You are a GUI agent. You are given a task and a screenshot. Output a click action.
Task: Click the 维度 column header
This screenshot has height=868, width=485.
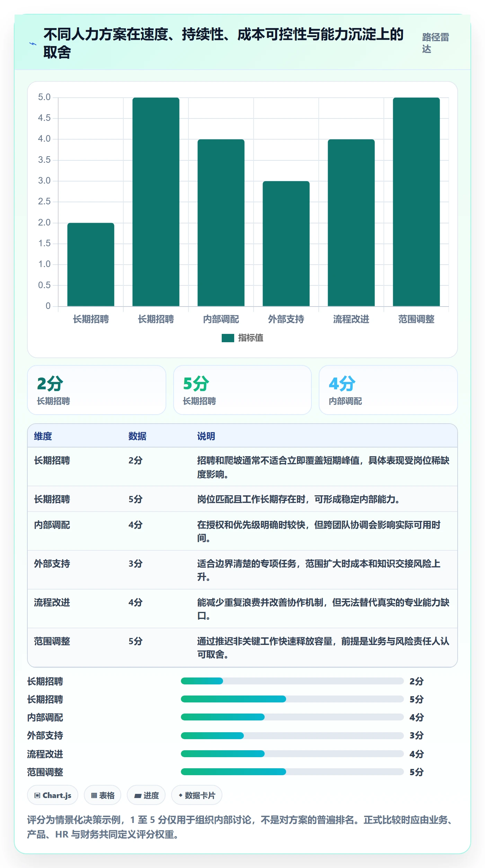point(43,436)
